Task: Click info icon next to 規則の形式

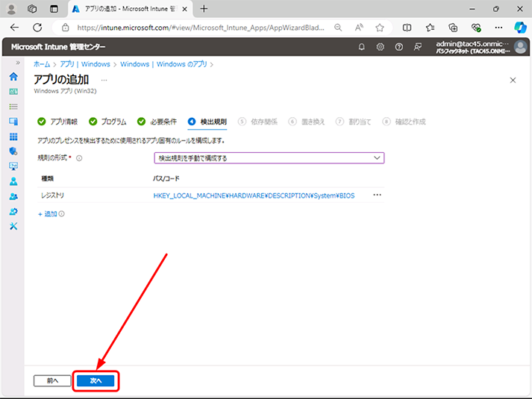Action: tap(79, 158)
